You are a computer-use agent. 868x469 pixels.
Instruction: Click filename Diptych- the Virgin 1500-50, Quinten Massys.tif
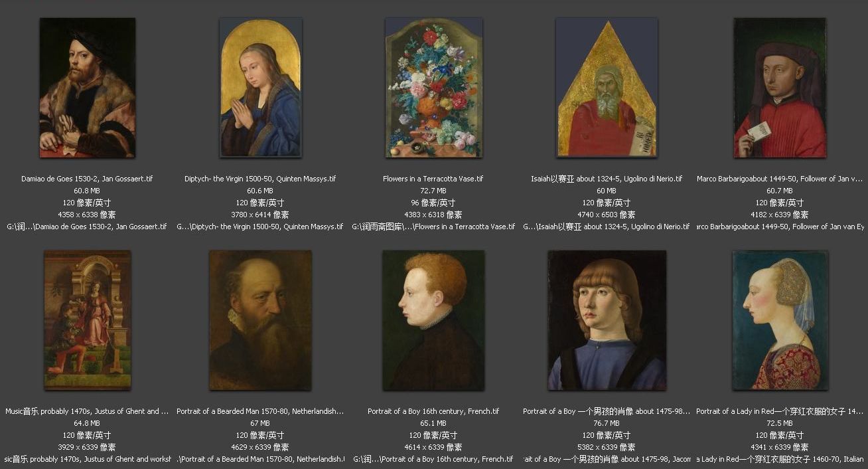click(x=260, y=179)
